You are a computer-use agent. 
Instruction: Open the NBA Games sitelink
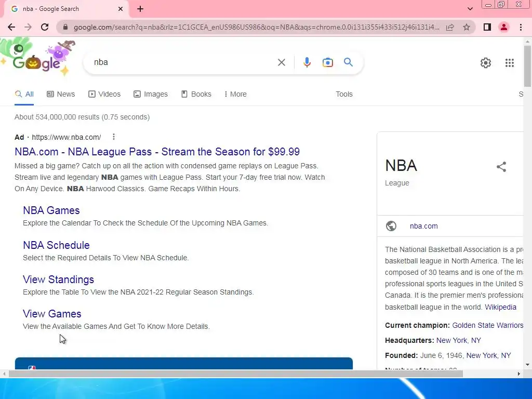51,210
